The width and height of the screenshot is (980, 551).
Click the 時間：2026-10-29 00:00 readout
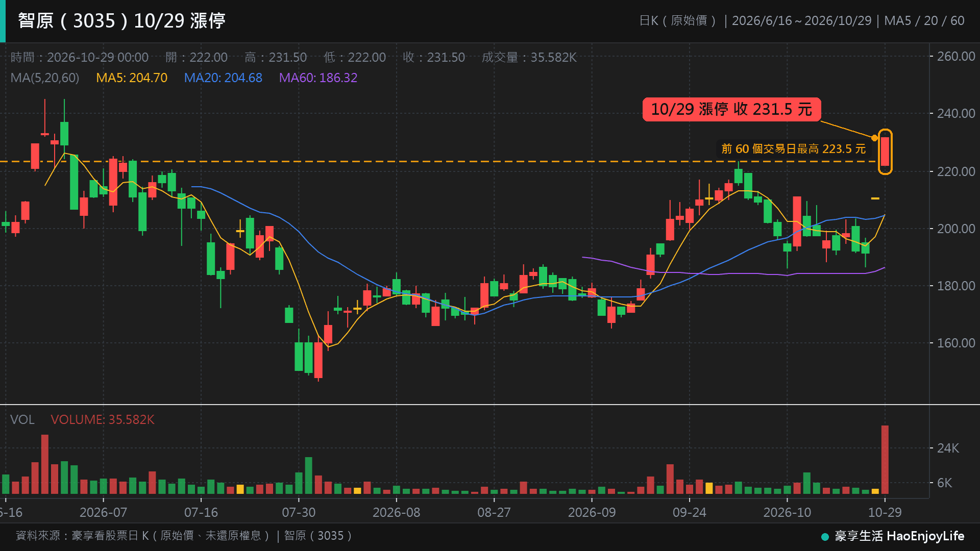pos(80,57)
